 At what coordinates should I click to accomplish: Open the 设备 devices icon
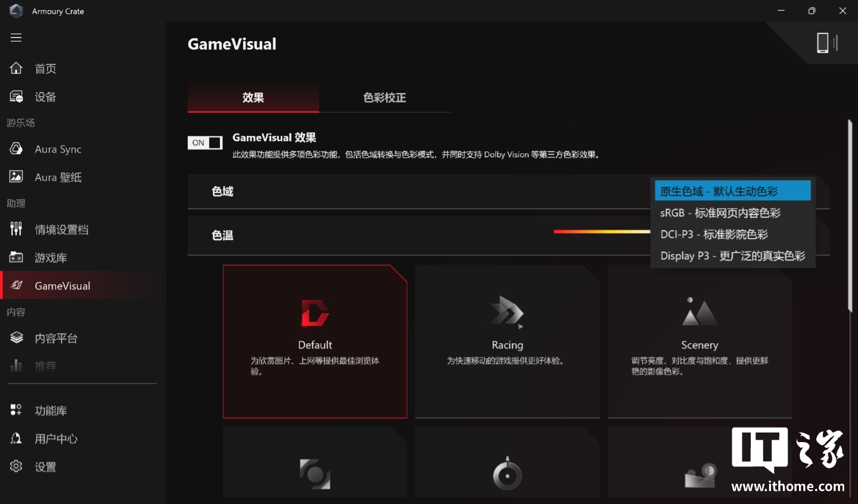point(16,97)
